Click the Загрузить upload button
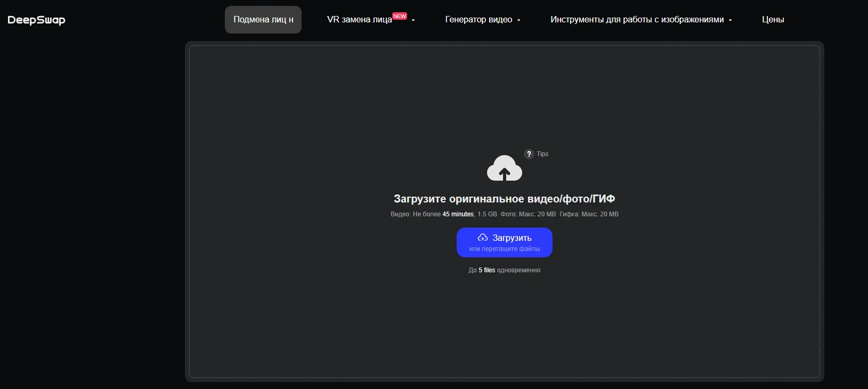 click(505, 242)
